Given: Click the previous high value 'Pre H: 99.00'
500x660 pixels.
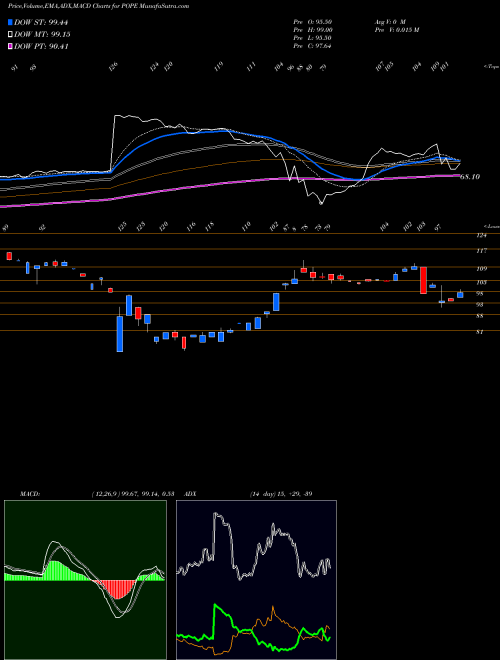Looking at the screenshot, I should [x=313, y=30].
